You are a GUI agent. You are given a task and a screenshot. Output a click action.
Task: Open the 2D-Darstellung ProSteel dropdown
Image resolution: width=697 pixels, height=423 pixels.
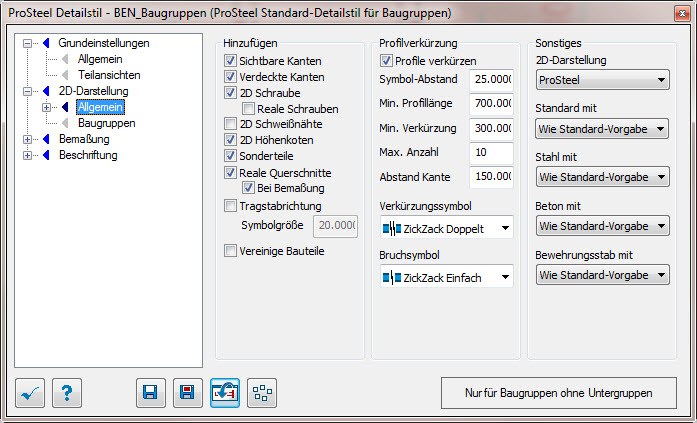coord(602,80)
